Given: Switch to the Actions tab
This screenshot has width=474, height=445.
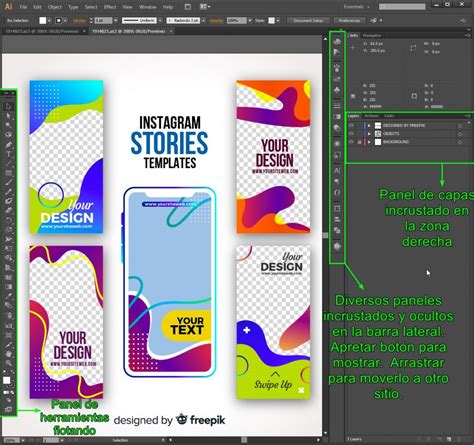Looking at the screenshot, I should (x=371, y=116).
